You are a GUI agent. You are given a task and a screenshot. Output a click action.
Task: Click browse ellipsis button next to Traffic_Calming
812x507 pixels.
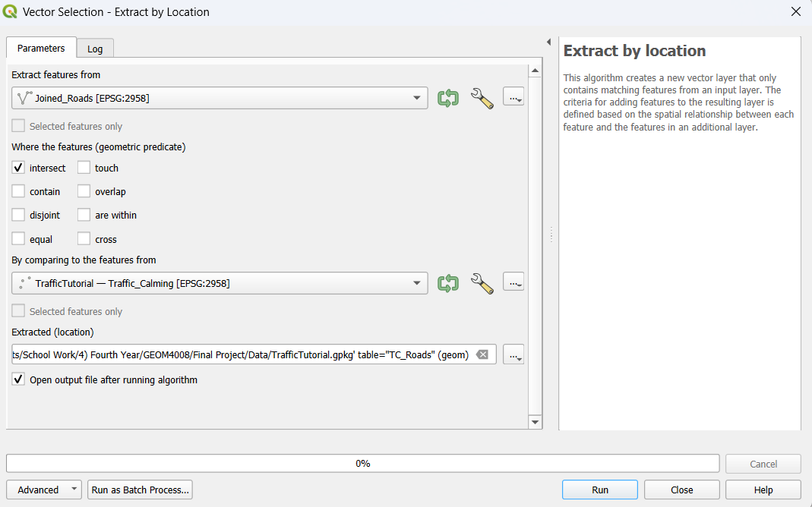(x=513, y=283)
